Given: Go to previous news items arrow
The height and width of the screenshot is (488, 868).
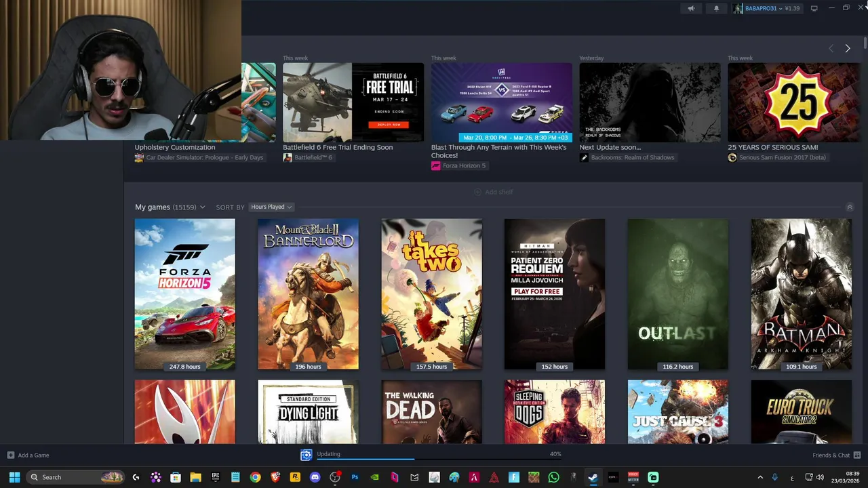Looking at the screenshot, I should point(831,48).
